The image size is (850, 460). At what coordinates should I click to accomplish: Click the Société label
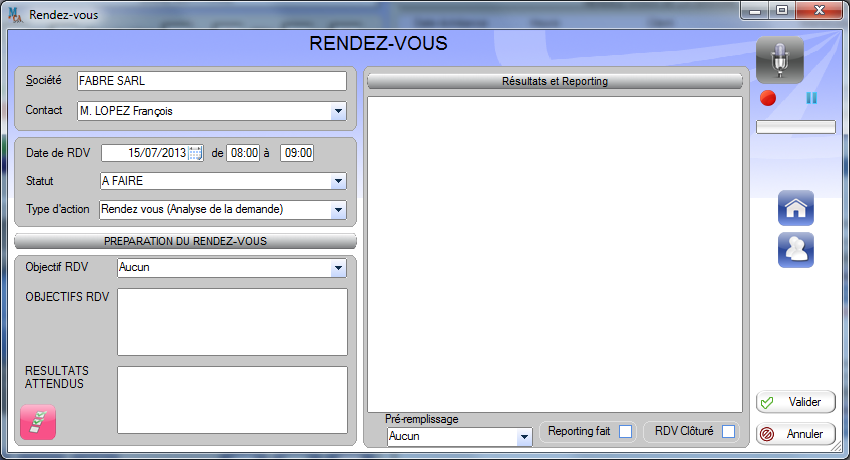43,80
